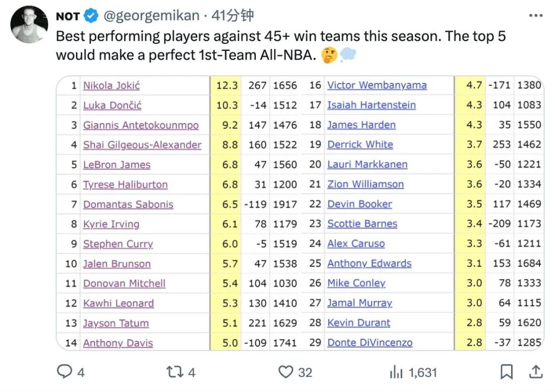Open Giannis Antetokounmpo player link
555x392 pixels.
pyautogui.click(x=141, y=125)
